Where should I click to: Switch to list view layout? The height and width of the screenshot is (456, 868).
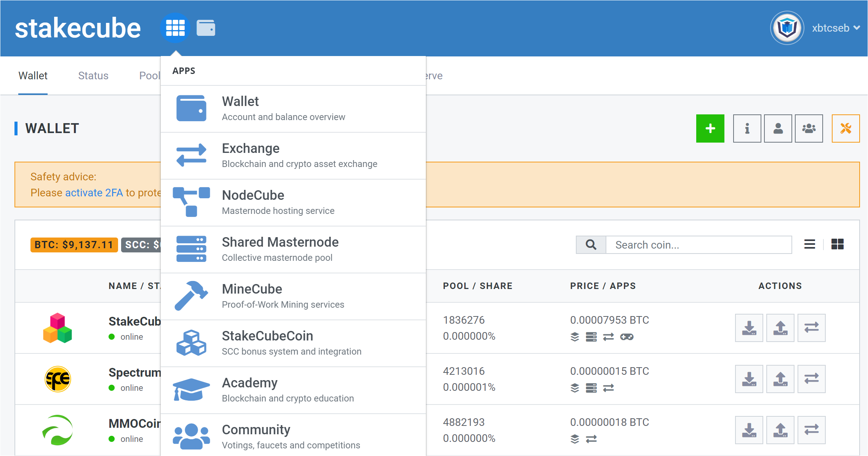click(810, 244)
